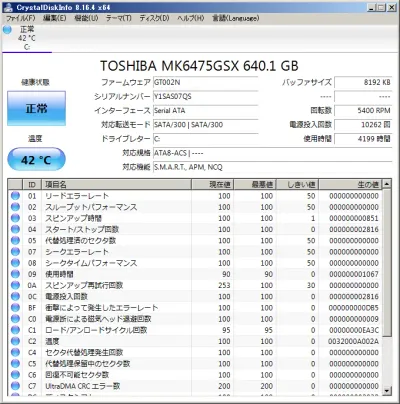This screenshot has height=404, width=400.
Task: Click the blue status orb for 01 リードエラーレート
Action: point(15,196)
